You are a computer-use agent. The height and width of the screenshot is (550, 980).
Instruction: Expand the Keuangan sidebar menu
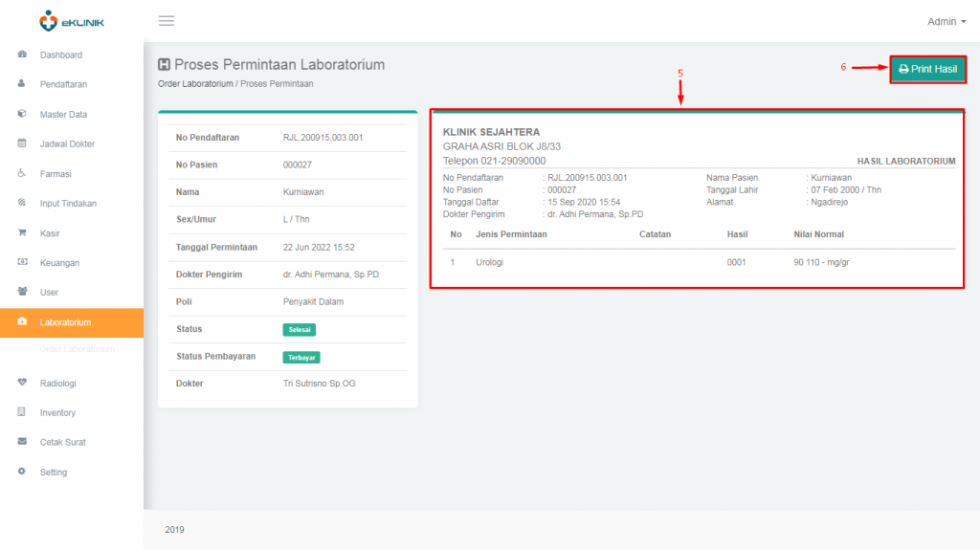click(x=59, y=262)
